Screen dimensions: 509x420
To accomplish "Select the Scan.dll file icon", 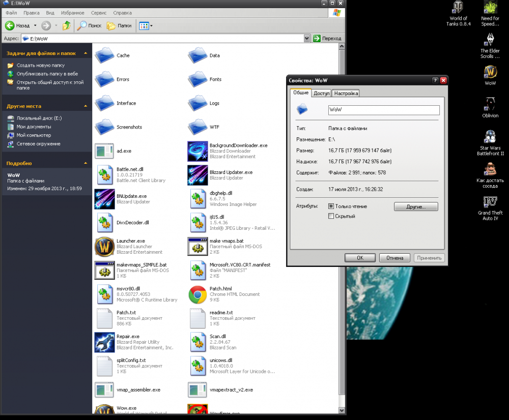I will click(197, 342).
